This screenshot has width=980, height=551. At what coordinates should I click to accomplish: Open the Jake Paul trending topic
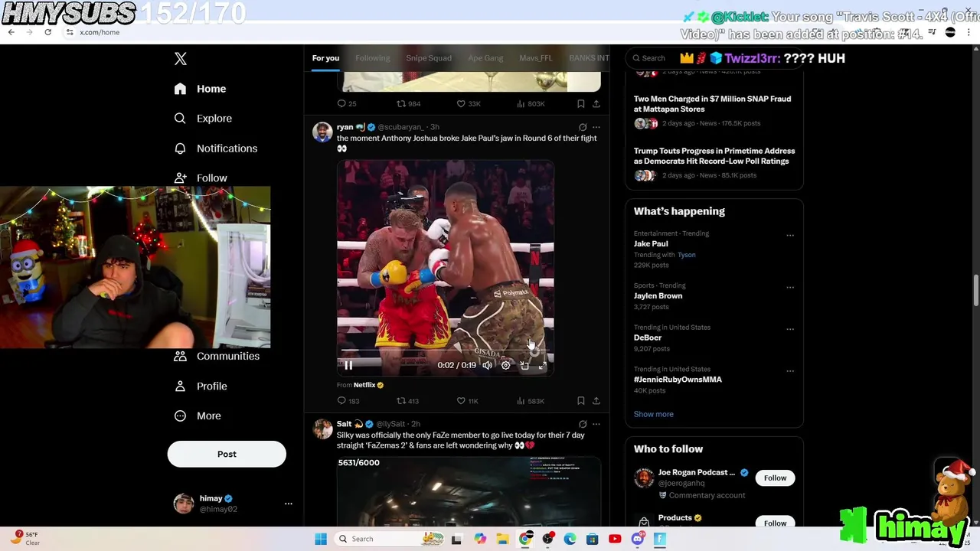tap(651, 243)
